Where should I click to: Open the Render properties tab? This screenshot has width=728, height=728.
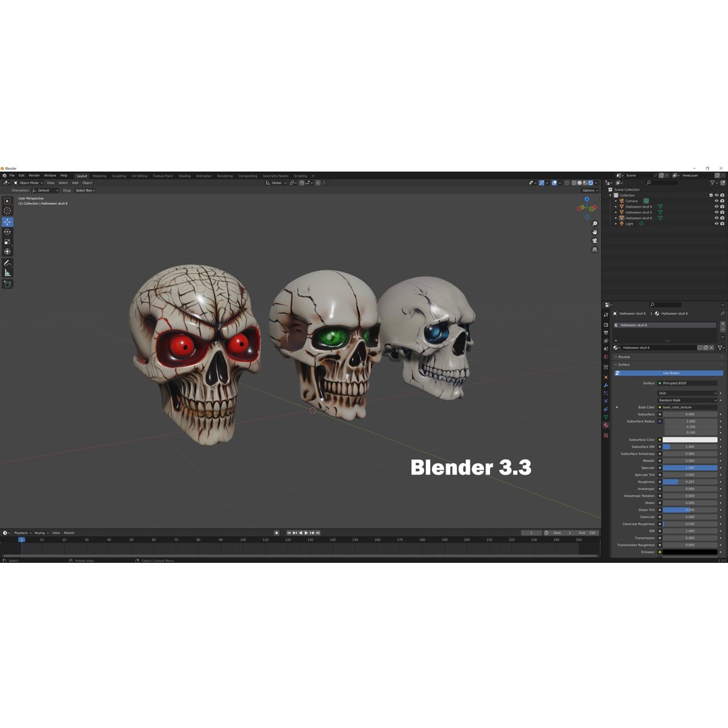(x=606, y=325)
